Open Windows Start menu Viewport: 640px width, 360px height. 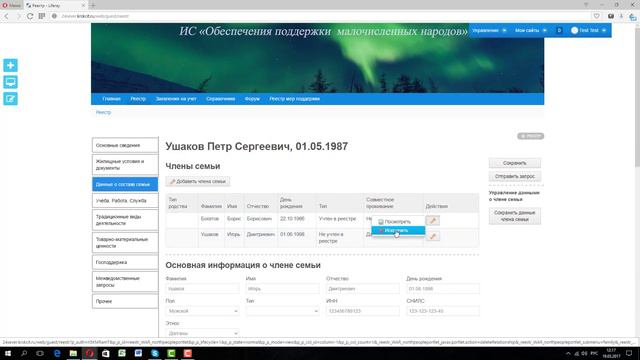tap(7, 353)
